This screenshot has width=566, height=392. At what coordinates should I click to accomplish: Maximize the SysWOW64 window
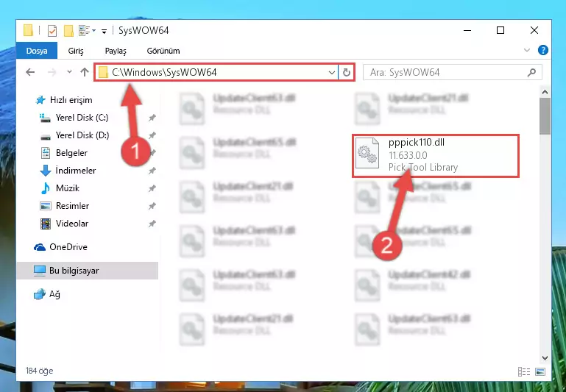pyautogui.click(x=500, y=30)
